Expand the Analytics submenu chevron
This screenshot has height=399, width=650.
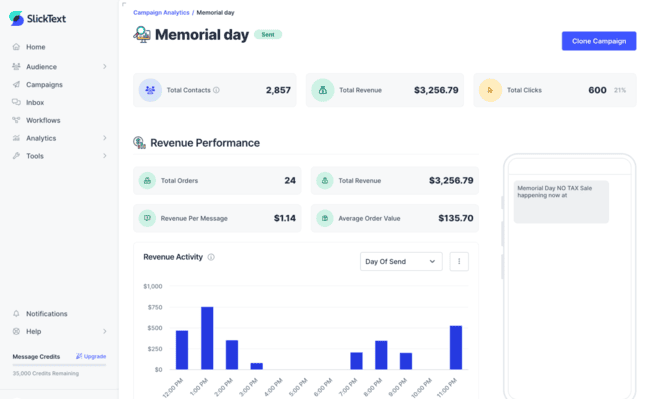(104, 138)
